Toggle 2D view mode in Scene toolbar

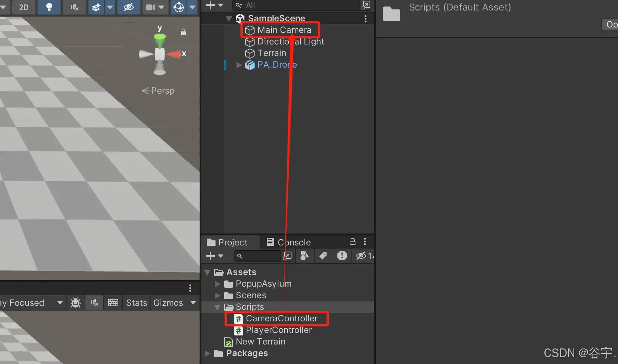24,7
